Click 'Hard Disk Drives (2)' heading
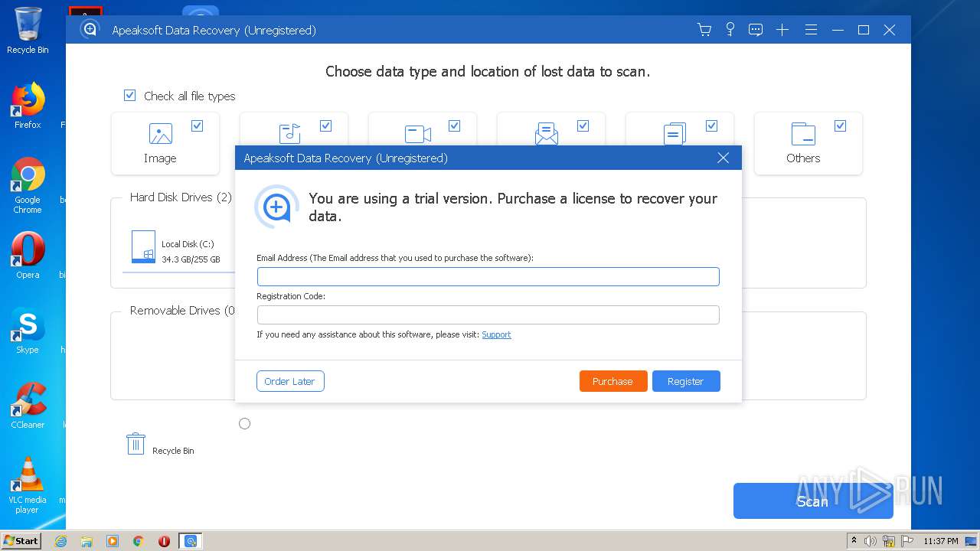980x551 pixels. click(181, 197)
